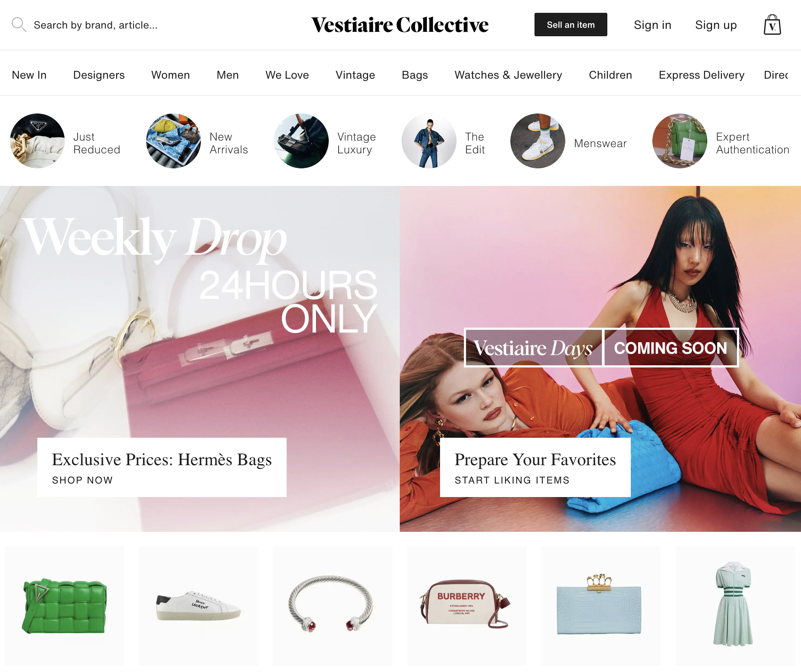Open the shopping bag icon
Image resolution: width=801 pixels, height=672 pixels.
[x=772, y=25]
